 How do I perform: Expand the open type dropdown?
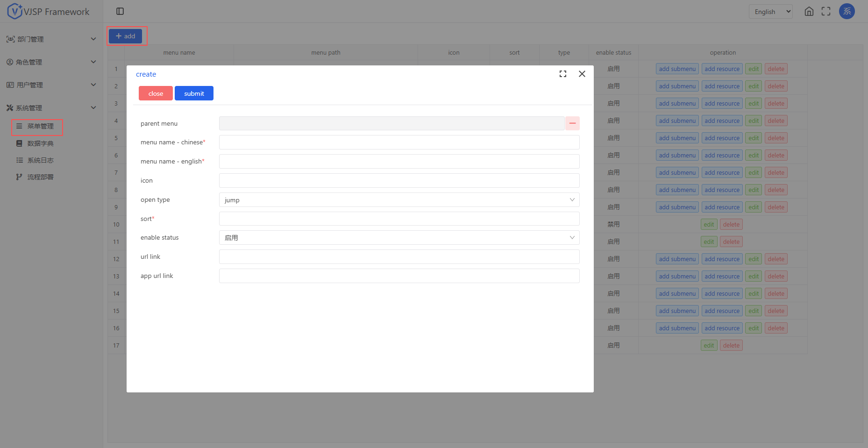point(399,200)
